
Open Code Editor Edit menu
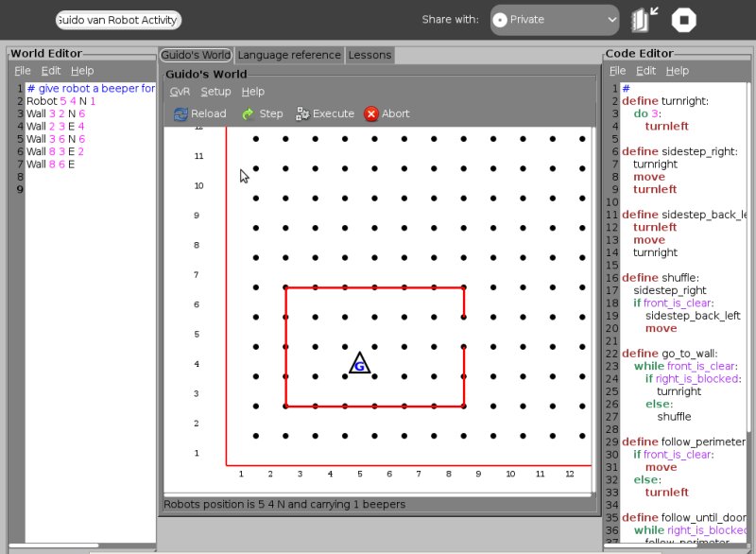pyautogui.click(x=645, y=71)
